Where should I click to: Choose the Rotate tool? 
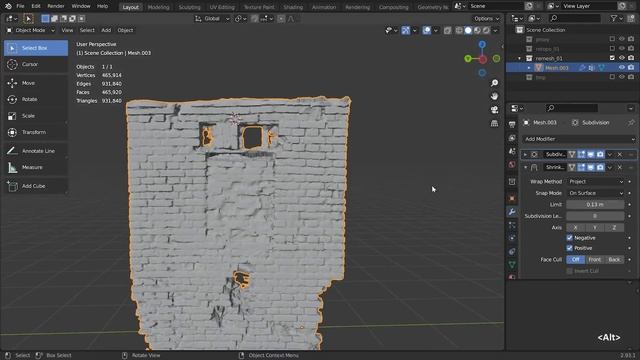(x=36, y=99)
